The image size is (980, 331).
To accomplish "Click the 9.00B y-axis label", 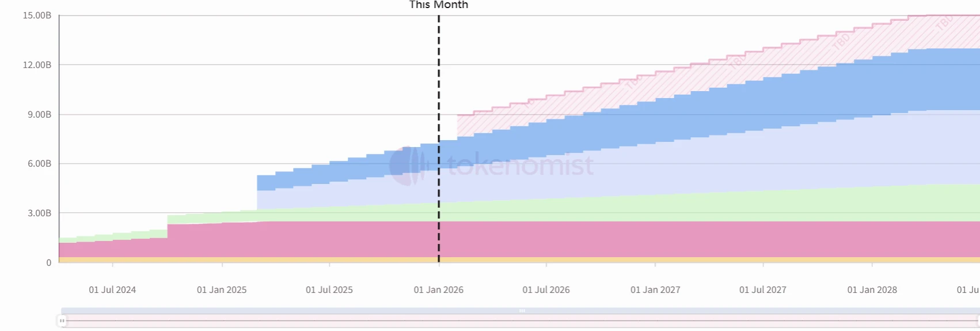I will [39, 115].
